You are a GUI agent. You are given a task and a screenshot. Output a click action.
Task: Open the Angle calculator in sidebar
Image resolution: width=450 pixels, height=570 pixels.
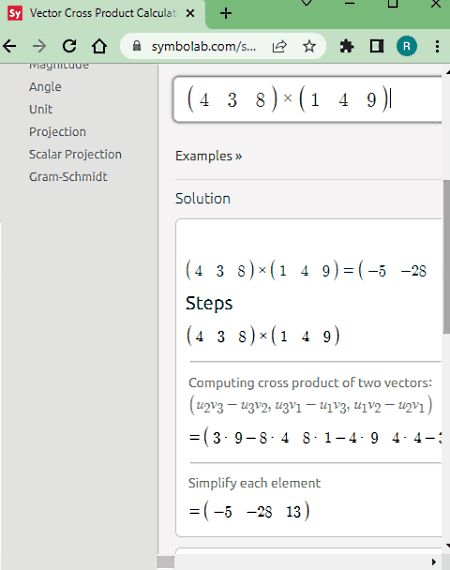(45, 87)
